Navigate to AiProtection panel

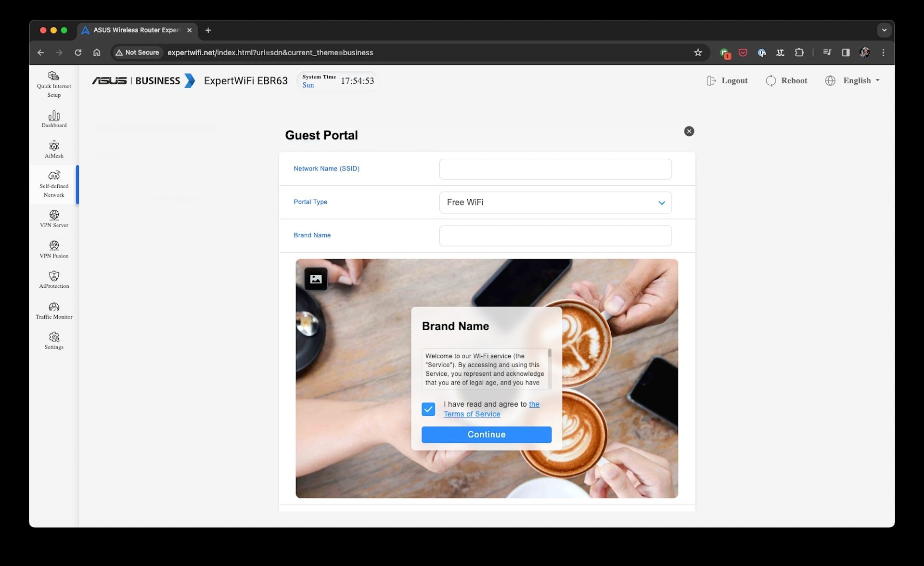click(x=54, y=280)
